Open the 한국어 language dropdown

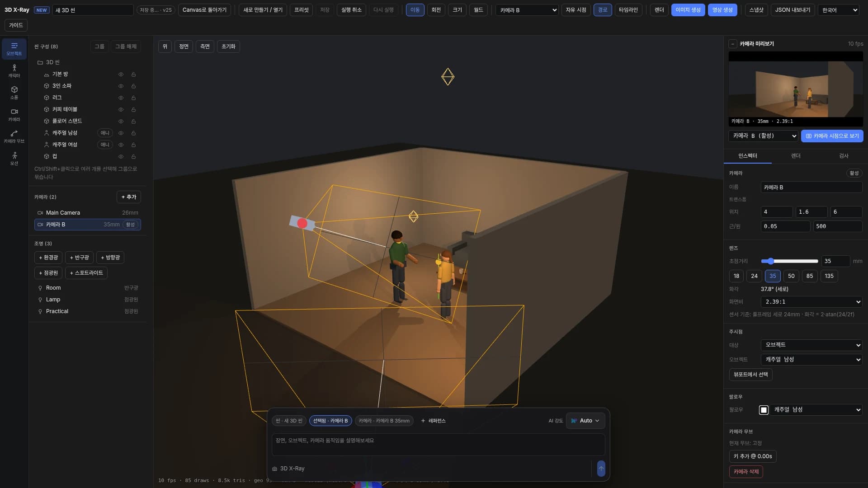[x=838, y=10]
